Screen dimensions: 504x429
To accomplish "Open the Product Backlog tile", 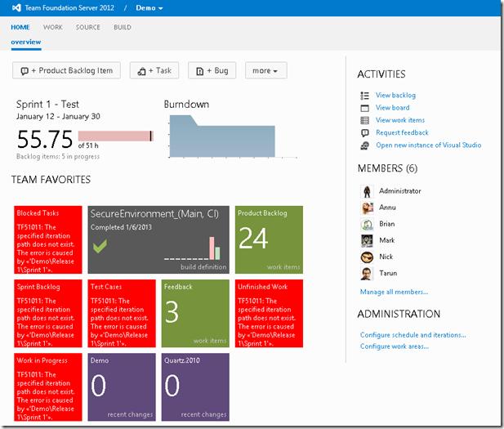I will click(x=269, y=240).
